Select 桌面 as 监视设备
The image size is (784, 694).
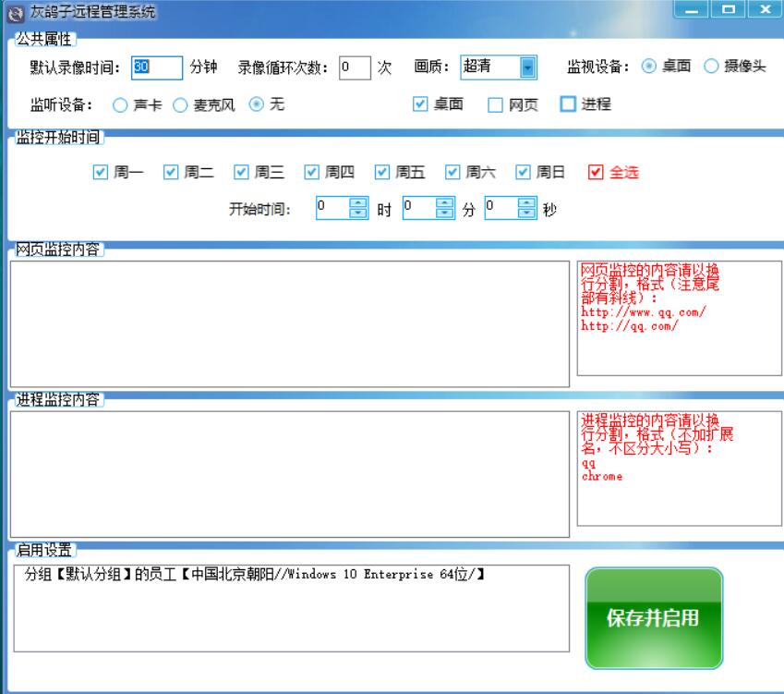click(648, 66)
